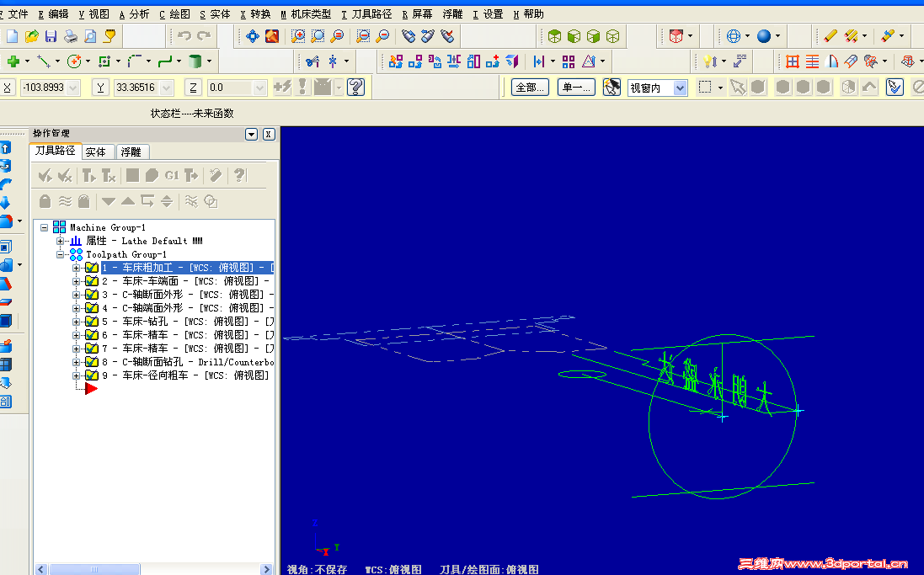Open the 视窗内 selection mode dropdown
This screenshot has height=575, width=924.
click(x=680, y=88)
